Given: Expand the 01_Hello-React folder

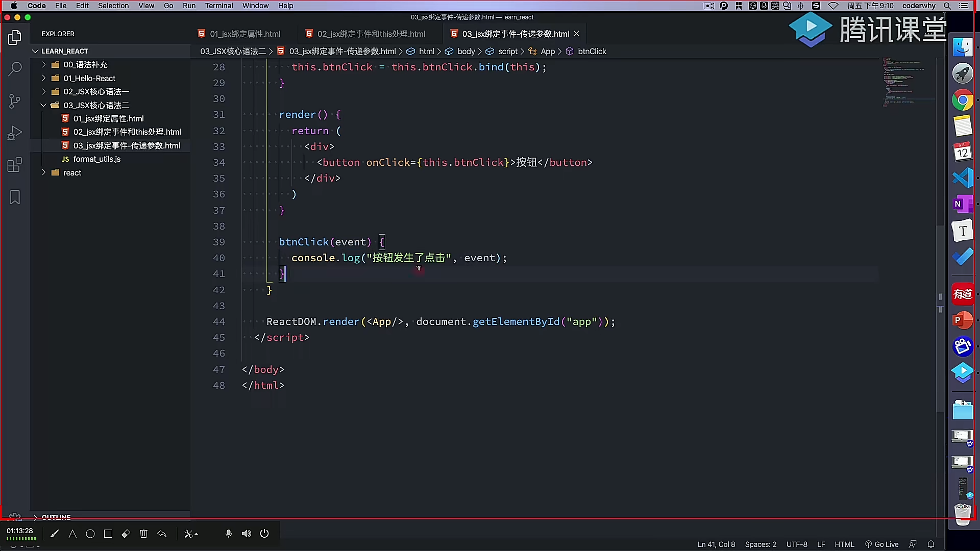Looking at the screenshot, I should (89, 78).
